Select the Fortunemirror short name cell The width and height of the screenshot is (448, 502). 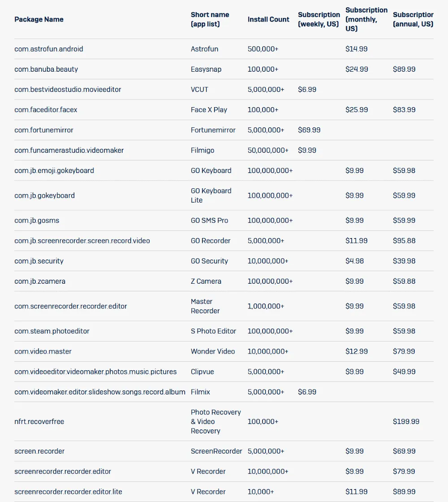(213, 130)
